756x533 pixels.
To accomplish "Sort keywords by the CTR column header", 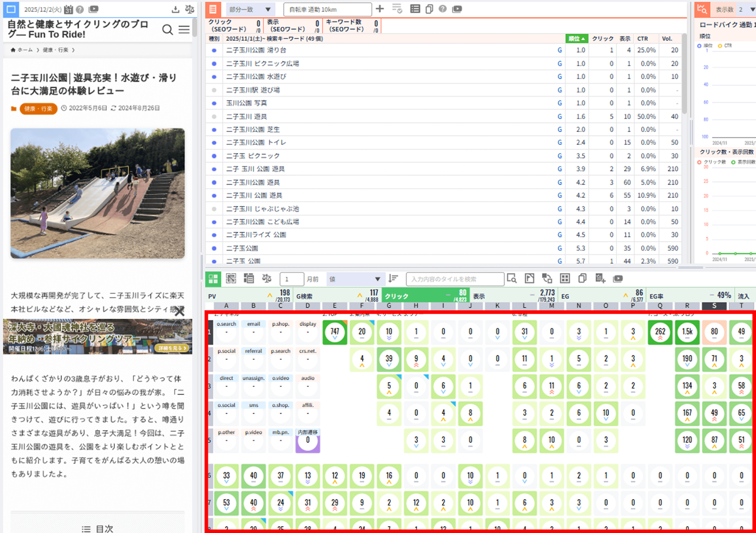I will (643, 39).
